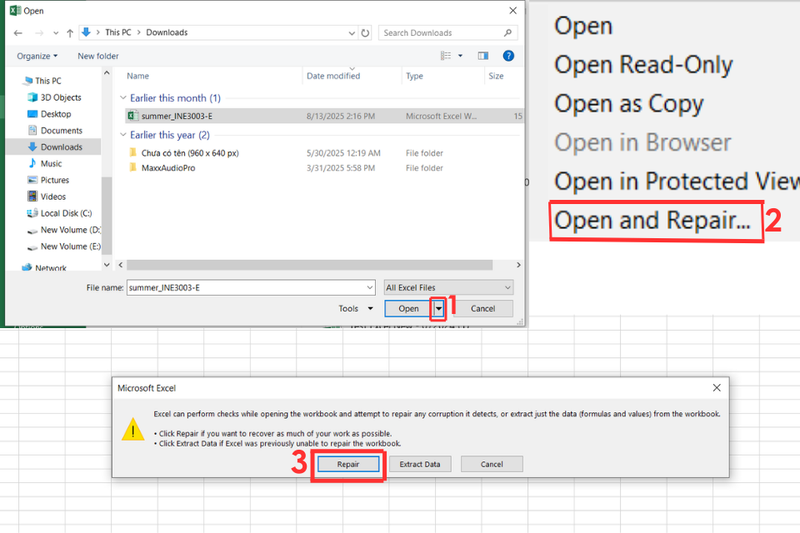The height and width of the screenshot is (533, 800).
Task: Select MaxxAudioPro folder
Action: [x=168, y=168]
